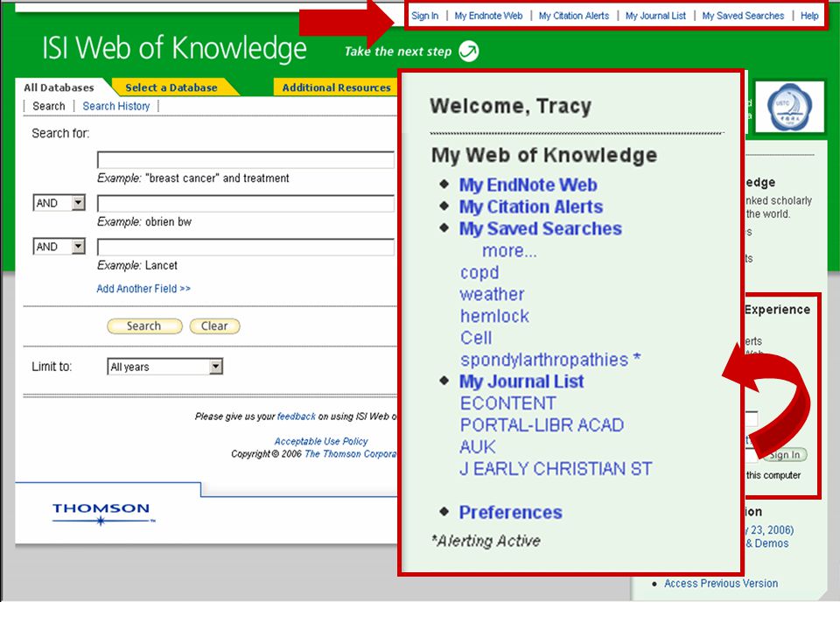Image resolution: width=840 pixels, height=630 pixels.
Task: Open the Search History sub-tab
Action: 116,106
